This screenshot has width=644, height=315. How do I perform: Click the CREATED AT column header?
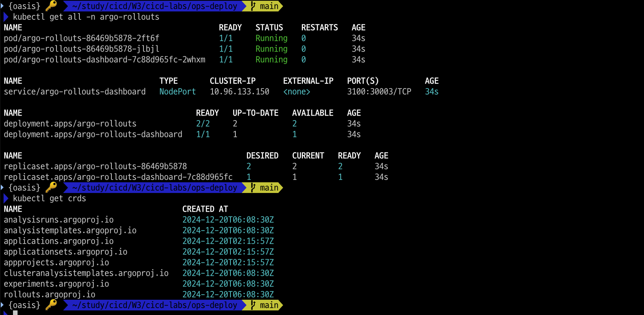click(205, 209)
